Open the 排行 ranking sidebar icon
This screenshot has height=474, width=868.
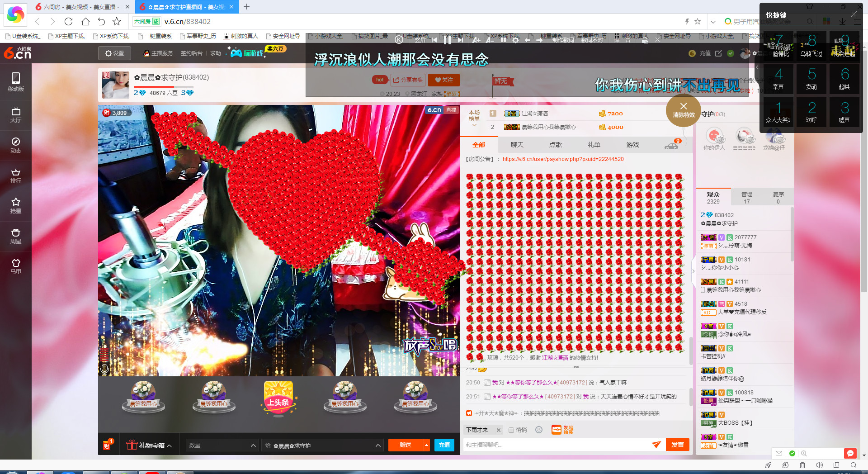(15, 175)
